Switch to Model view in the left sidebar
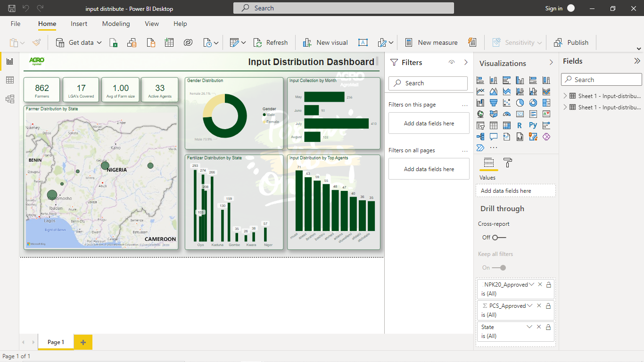This screenshot has height=362, width=644. (x=9, y=99)
